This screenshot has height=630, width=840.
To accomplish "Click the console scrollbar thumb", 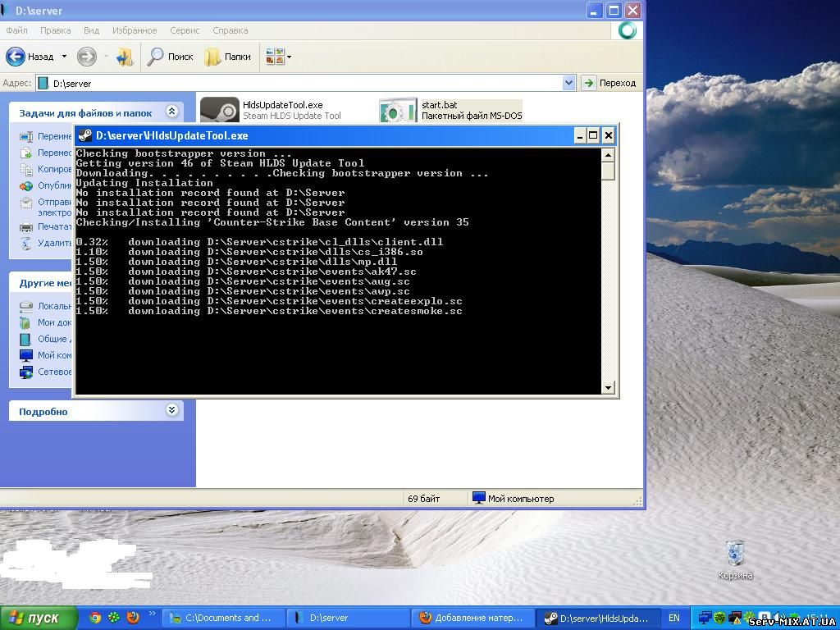I will point(608,171).
